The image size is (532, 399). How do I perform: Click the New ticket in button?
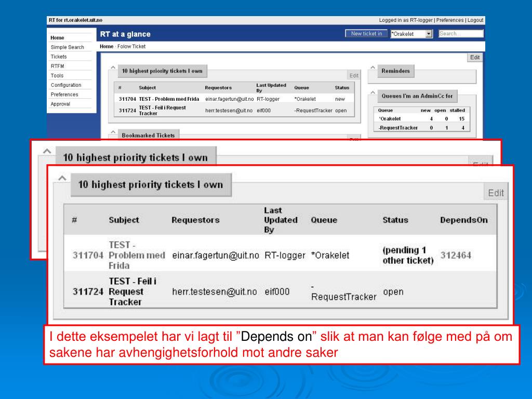click(366, 34)
